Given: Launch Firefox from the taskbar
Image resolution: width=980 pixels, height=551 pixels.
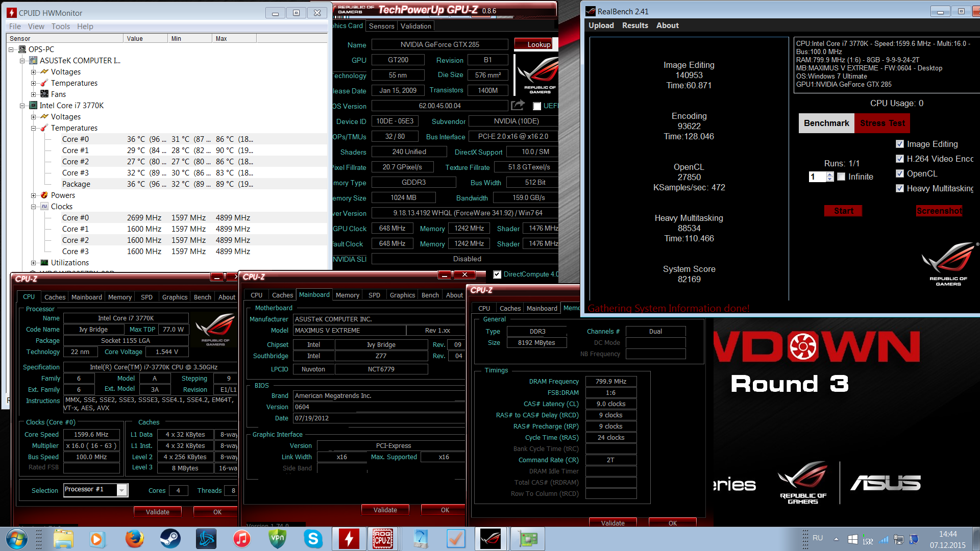Looking at the screenshot, I should pyautogui.click(x=134, y=539).
